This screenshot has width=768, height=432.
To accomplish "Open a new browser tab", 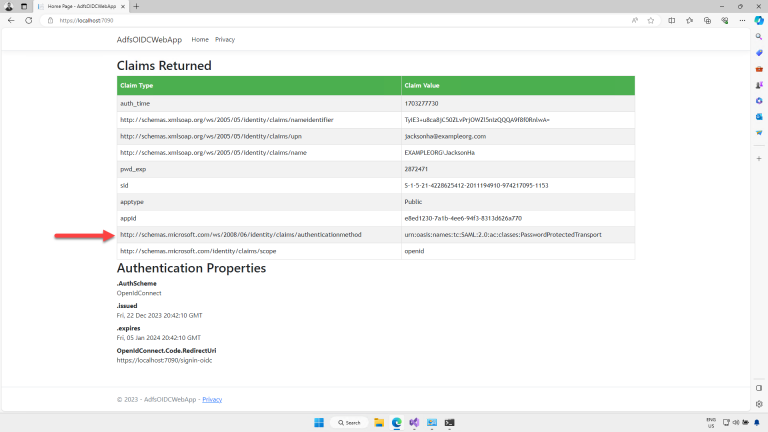I will click(136, 6).
